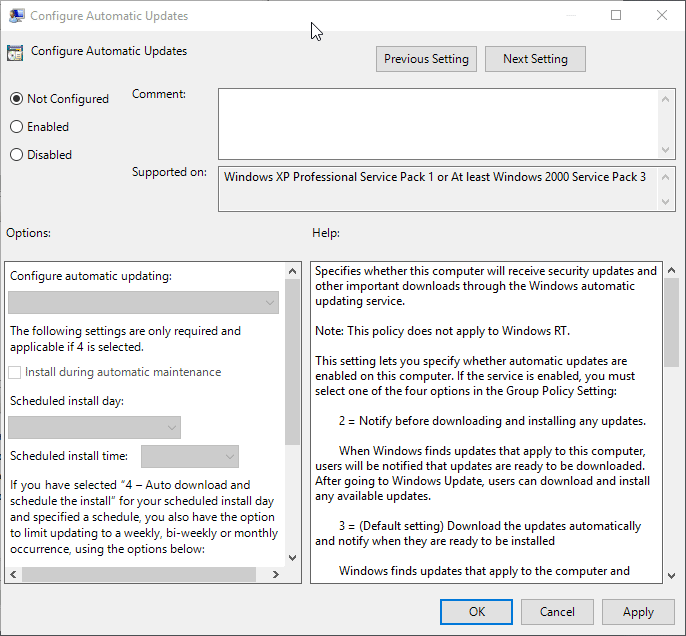Click Help pane scroll up arrow
This screenshot has width=686, height=636.
tap(672, 270)
